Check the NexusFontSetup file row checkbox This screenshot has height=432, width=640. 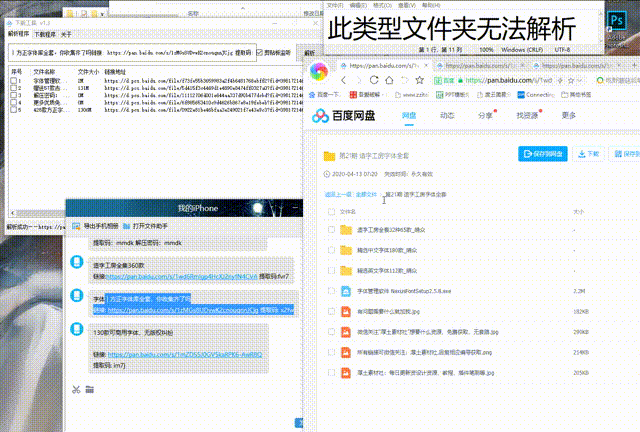point(331,291)
